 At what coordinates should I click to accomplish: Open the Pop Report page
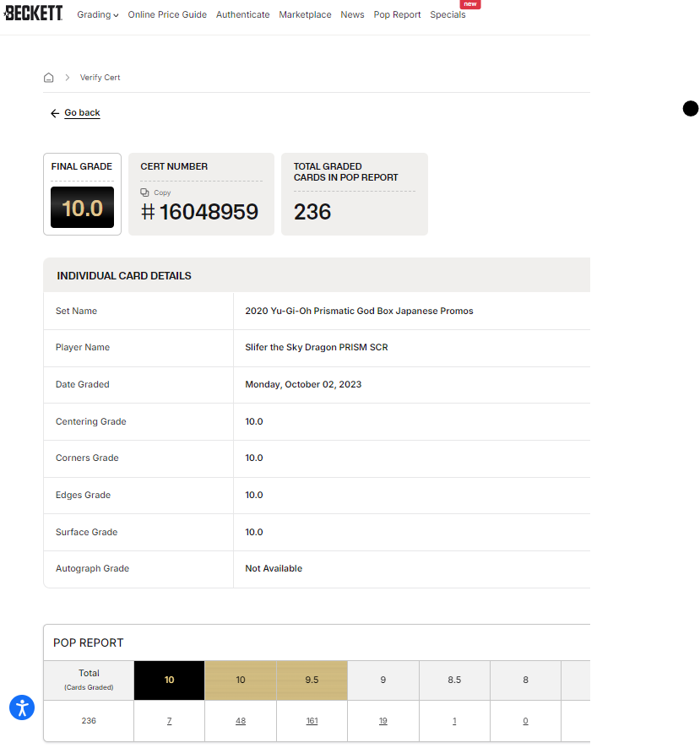click(397, 14)
